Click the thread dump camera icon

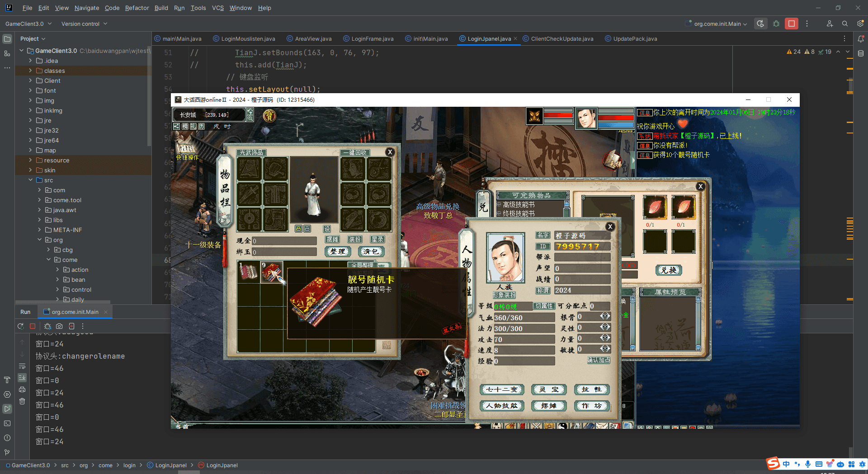pos(59,326)
